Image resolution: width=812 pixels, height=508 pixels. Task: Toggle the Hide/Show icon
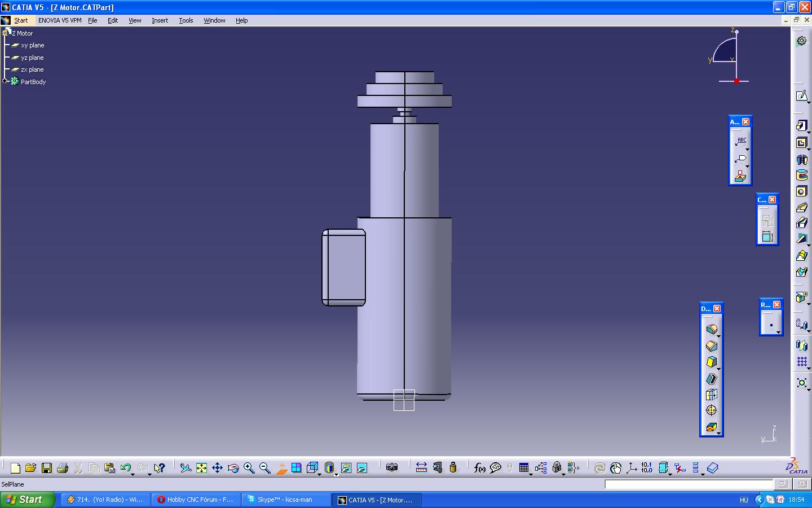[346, 468]
